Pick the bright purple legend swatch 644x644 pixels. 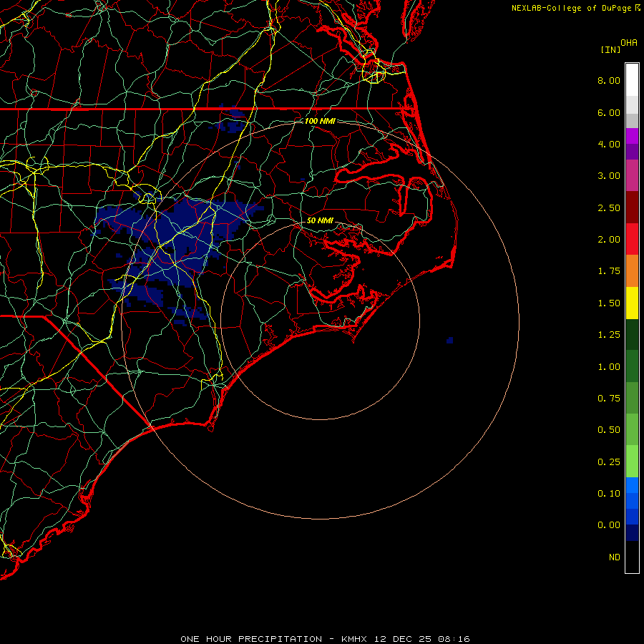pyautogui.click(x=632, y=136)
